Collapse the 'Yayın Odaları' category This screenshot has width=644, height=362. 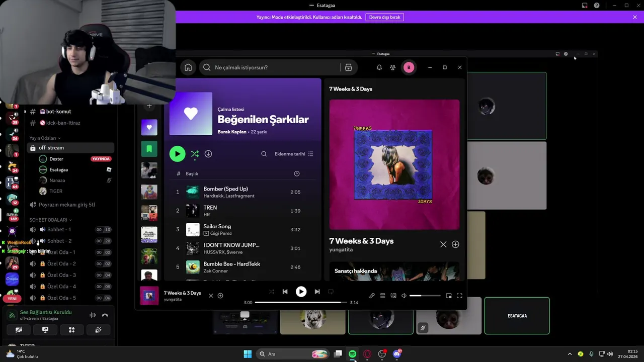[x=45, y=138]
